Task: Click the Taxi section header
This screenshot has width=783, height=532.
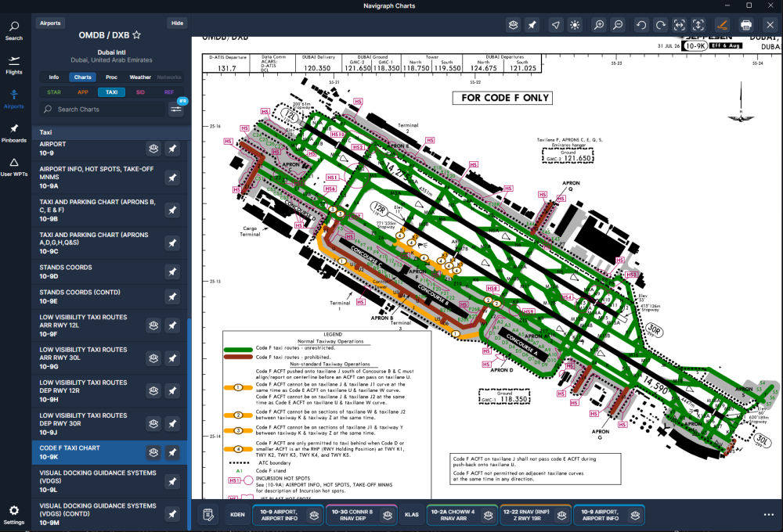Action: click(111, 132)
